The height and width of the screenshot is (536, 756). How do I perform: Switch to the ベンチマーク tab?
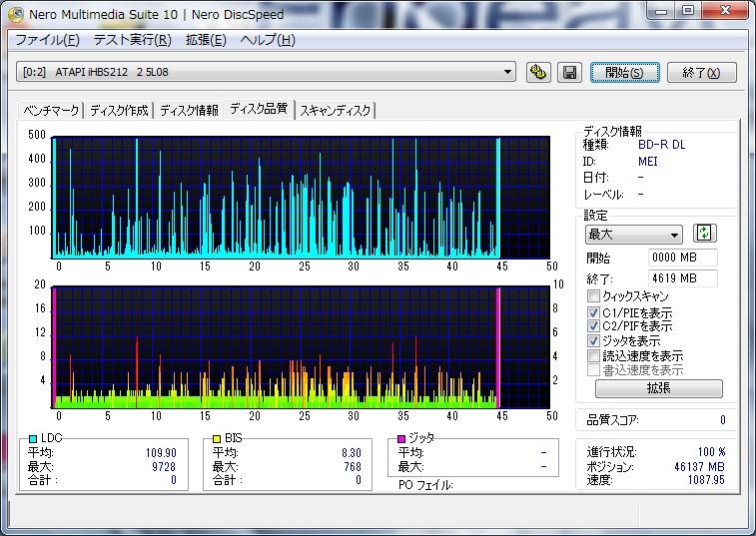click(52, 110)
